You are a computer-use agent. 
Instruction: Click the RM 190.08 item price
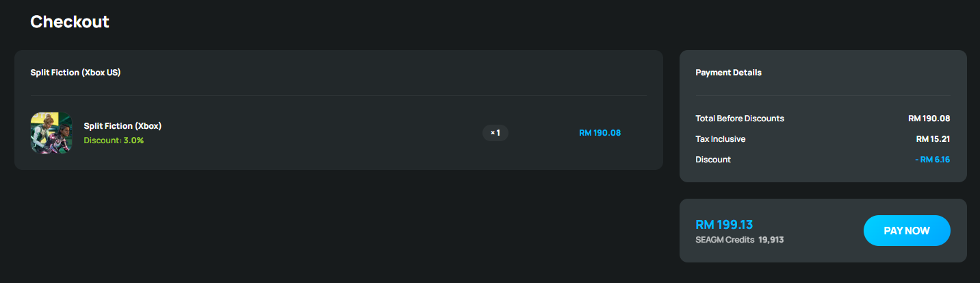point(599,133)
